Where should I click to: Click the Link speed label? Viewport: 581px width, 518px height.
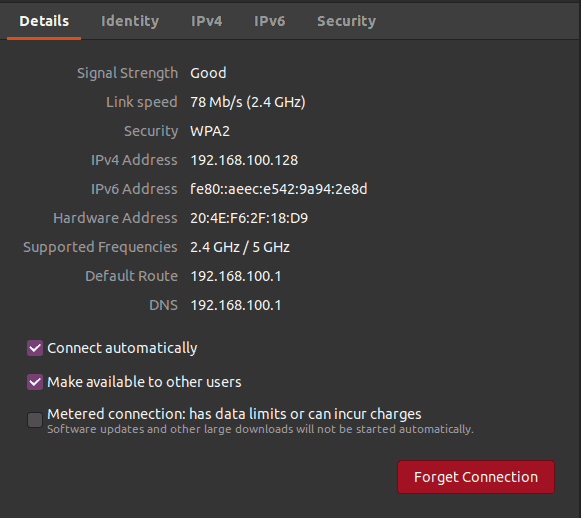click(142, 102)
